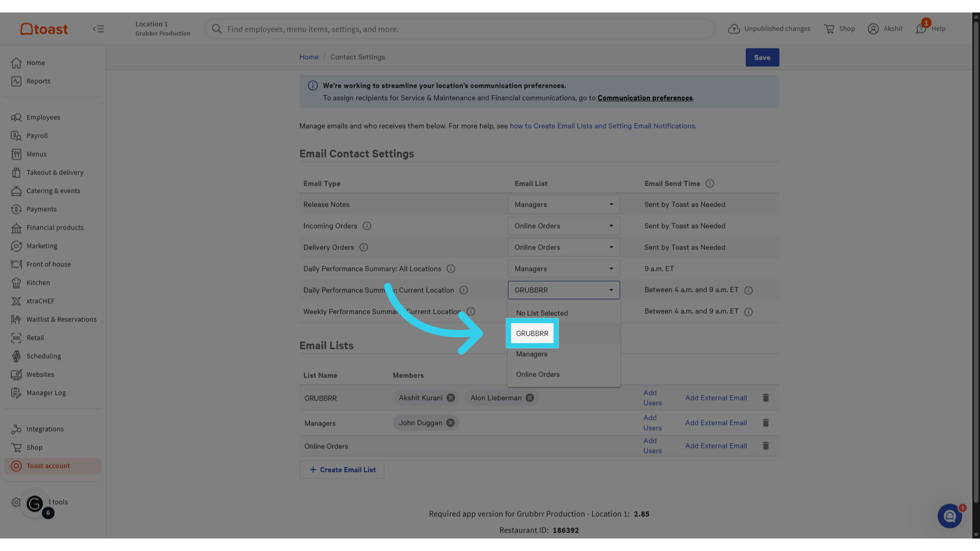Click the Create Email List button
The image size is (980, 551).
coord(341,470)
